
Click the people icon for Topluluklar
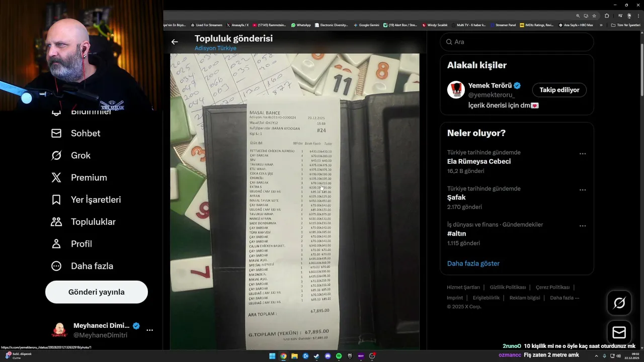pyautogui.click(x=56, y=222)
